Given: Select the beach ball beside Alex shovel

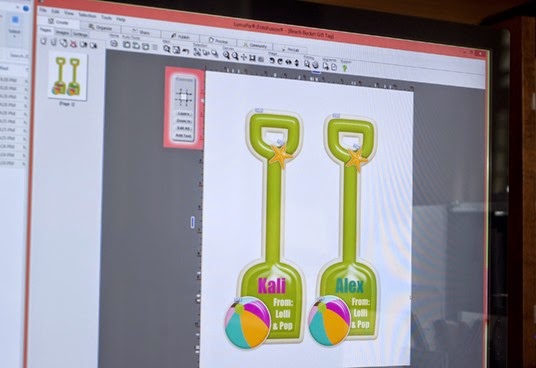Looking at the screenshot, I should click(x=330, y=321).
